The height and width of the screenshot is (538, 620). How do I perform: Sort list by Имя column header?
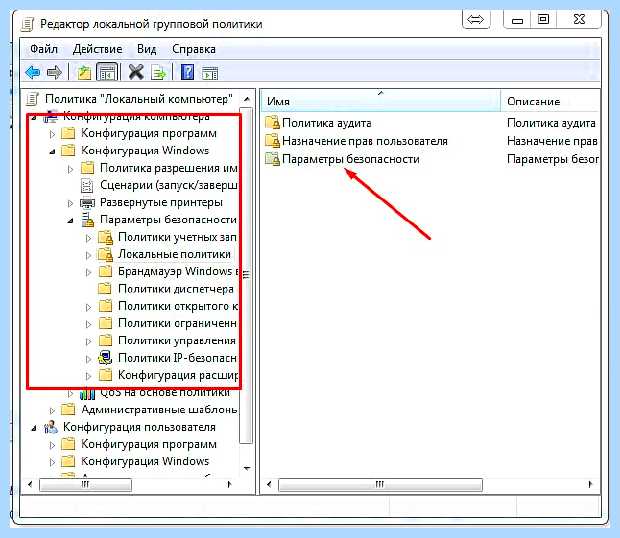380,101
